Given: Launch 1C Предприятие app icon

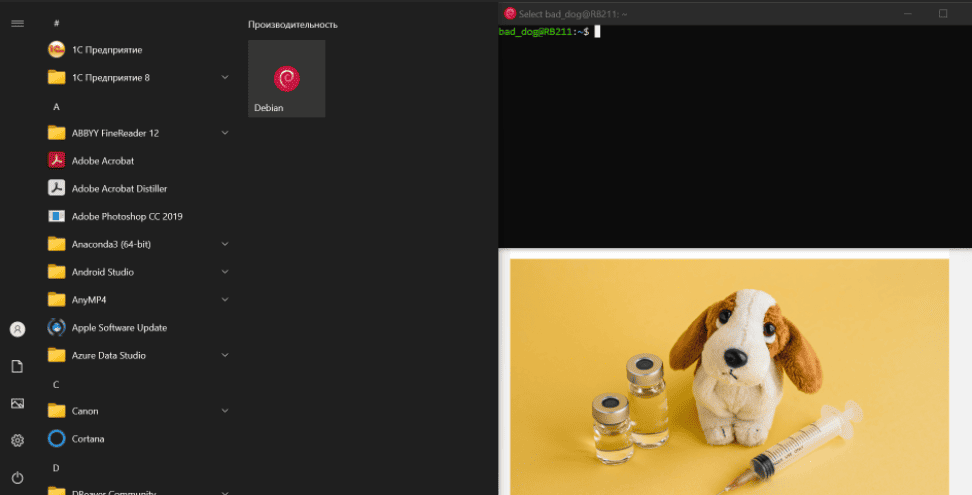Looking at the screenshot, I should 56,50.
